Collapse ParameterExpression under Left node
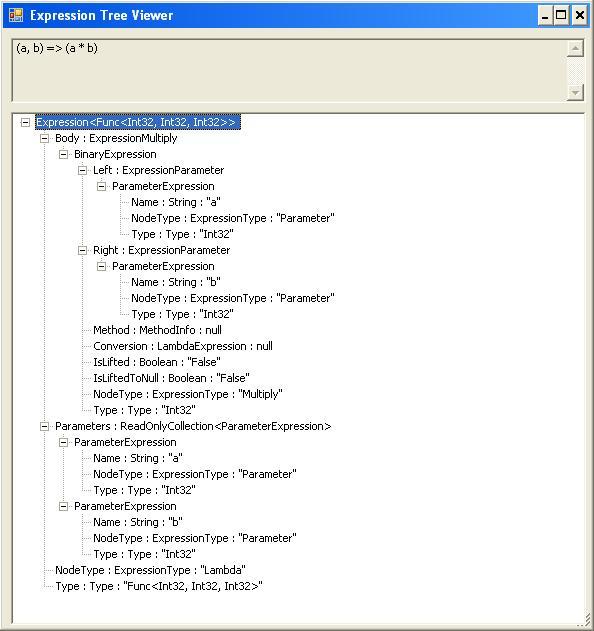The width and height of the screenshot is (594, 631). pyautogui.click(x=101, y=186)
